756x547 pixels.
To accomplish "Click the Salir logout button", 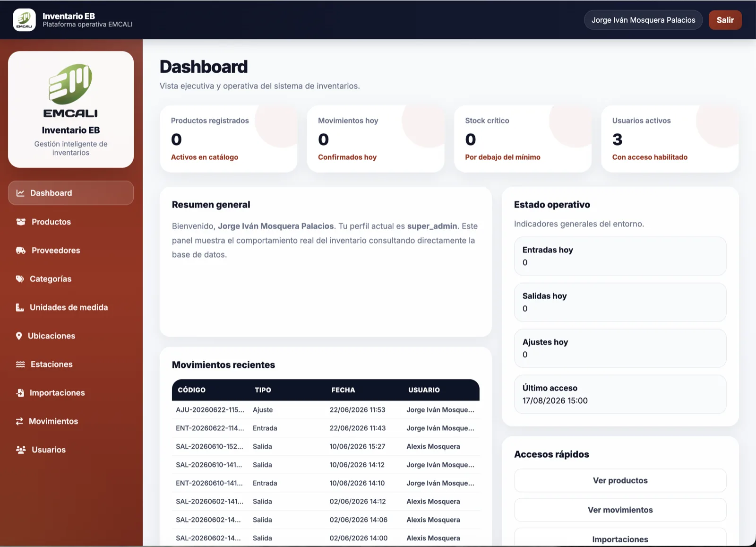I will (725, 20).
